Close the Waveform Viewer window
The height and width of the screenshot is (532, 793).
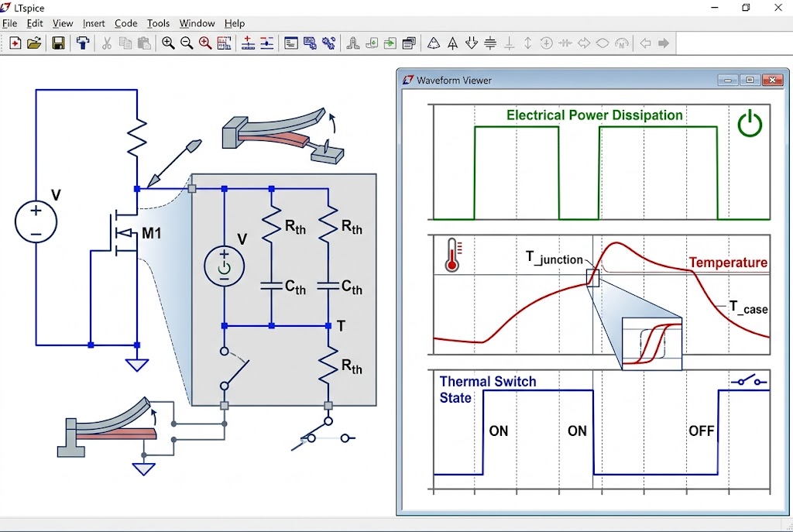pyautogui.click(x=773, y=80)
